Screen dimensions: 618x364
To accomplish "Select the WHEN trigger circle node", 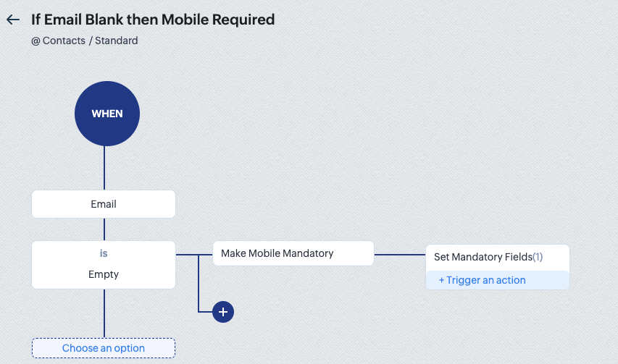I will 107,114.
